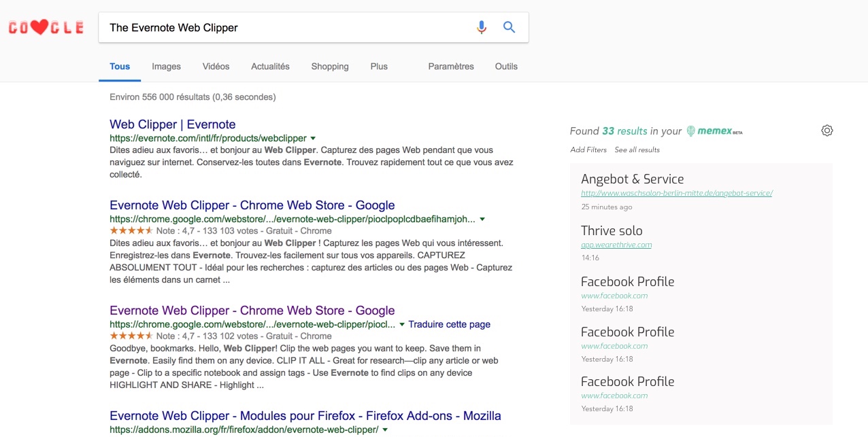868x437 pixels.
Task: Expand arrow beside pioclpoplcdbaefihamjoh URL
Action: pyautogui.click(x=482, y=220)
